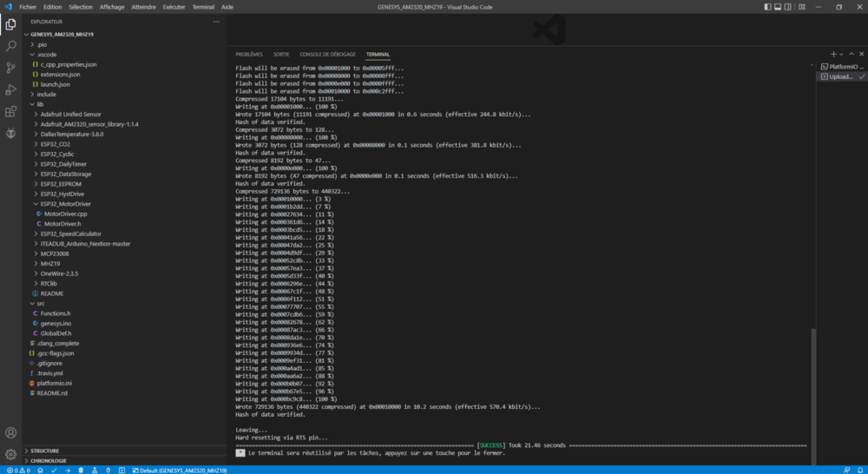Toggle secondary sidebar visibility

[788, 7]
